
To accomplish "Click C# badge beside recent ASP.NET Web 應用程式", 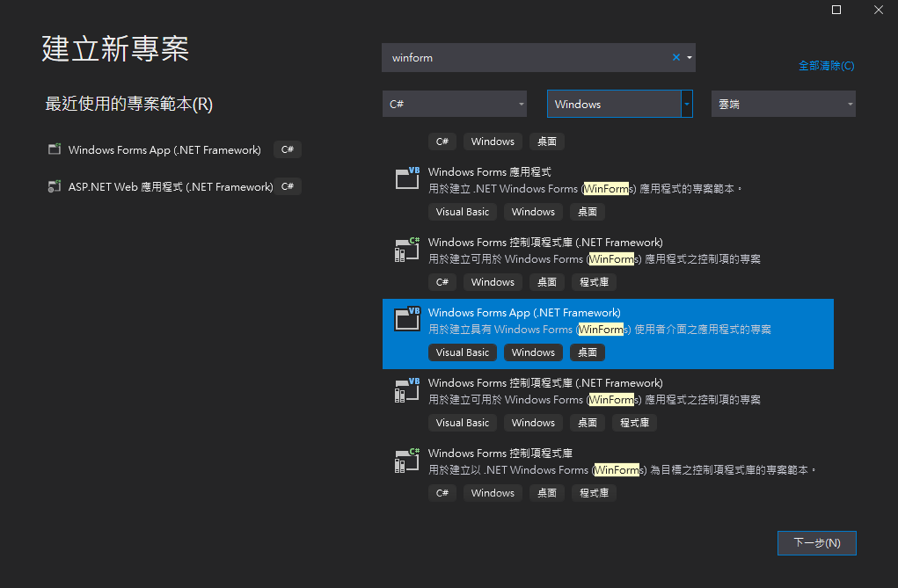I will click(x=288, y=186).
